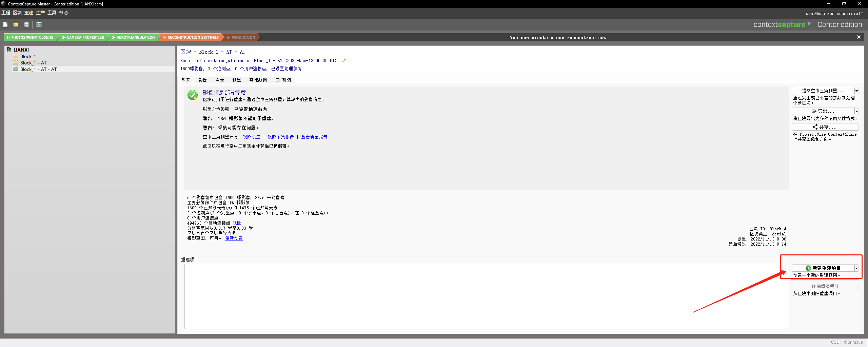Open the dropdown beside 新建重建项目
This screenshot has height=347, width=868.
click(x=856, y=268)
